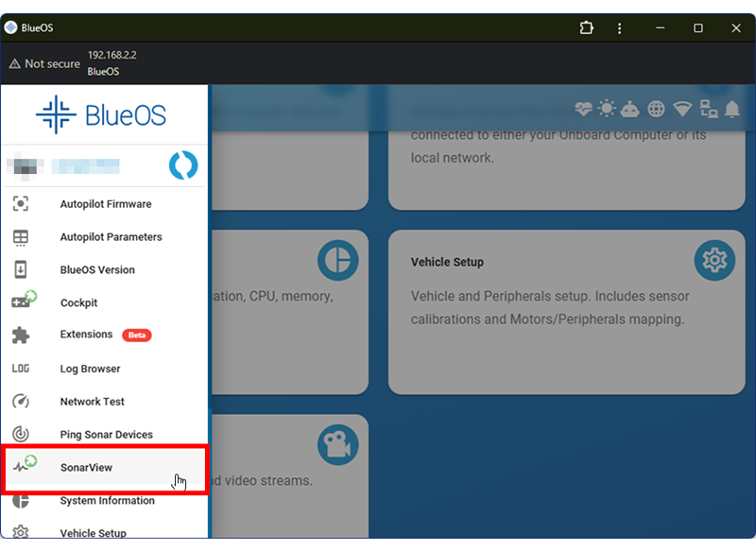Click the Autopilot Firmware icon in sidebar
This screenshot has height=550, width=756.
[x=20, y=204]
